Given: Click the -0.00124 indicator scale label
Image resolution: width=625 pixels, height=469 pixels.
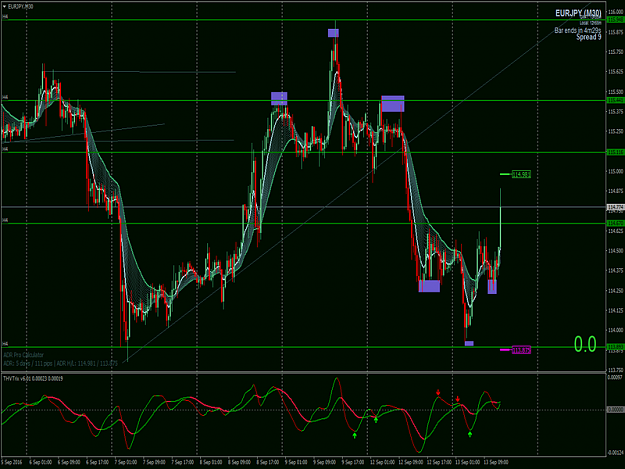Looking at the screenshot, I should 615,452.
